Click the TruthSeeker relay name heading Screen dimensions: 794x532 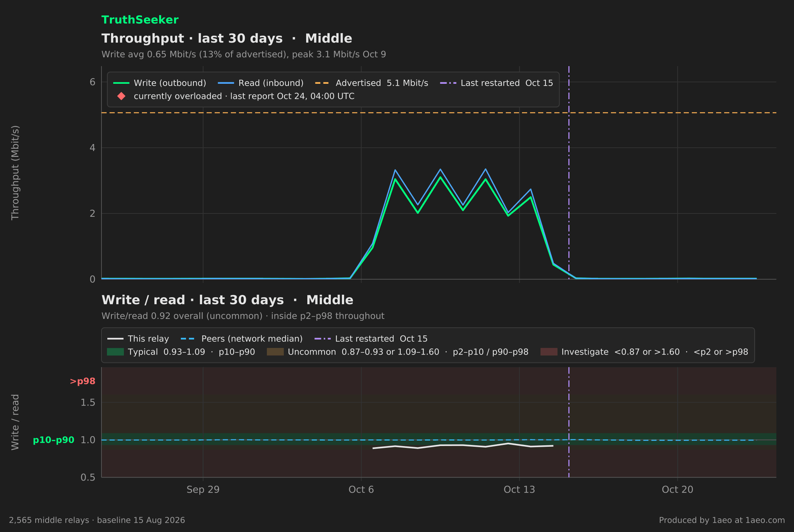pos(140,20)
